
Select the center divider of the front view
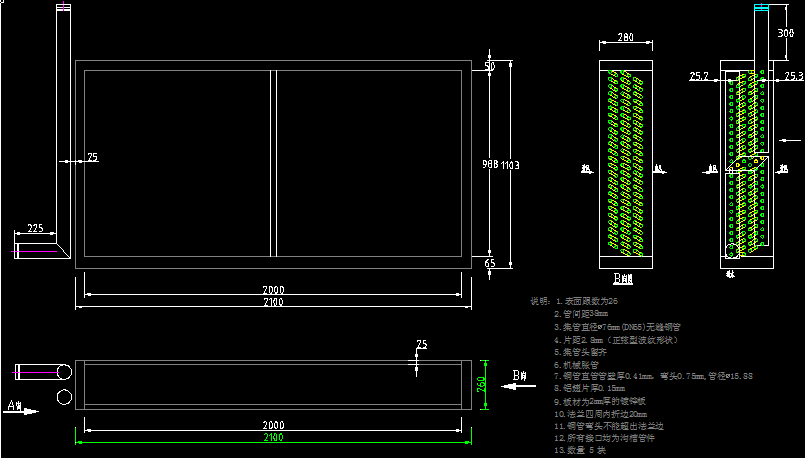click(273, 164)
